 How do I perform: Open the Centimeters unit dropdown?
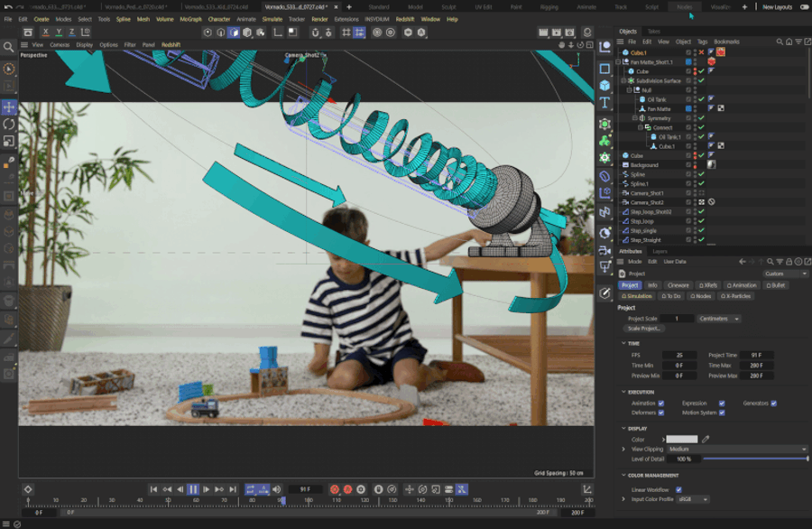719,319
